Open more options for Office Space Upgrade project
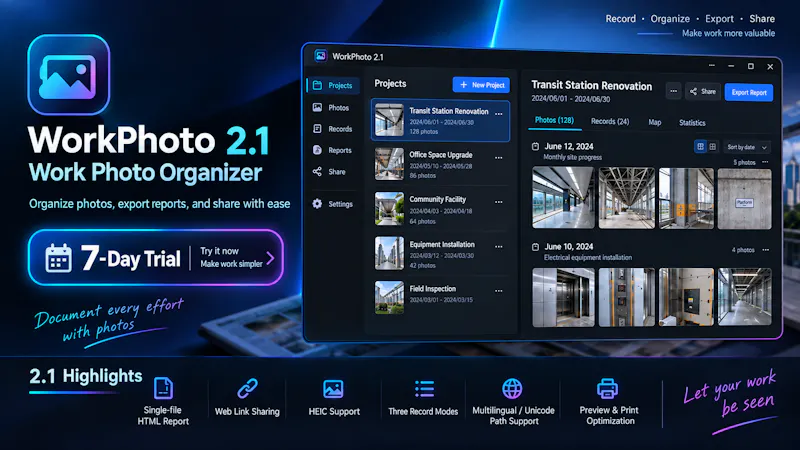Screen dimensions: 800x450 point(498,158)
